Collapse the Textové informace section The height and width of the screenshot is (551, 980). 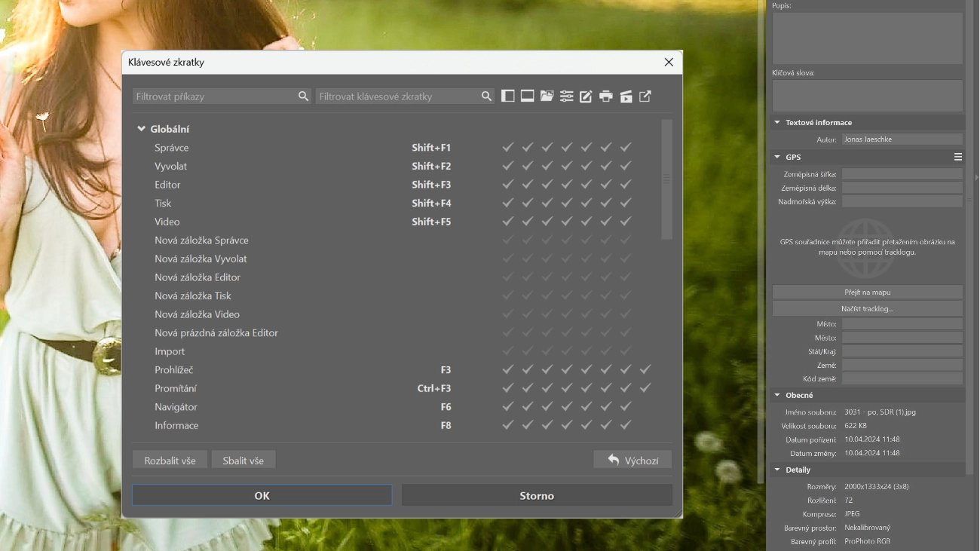(x=777, y=122)
